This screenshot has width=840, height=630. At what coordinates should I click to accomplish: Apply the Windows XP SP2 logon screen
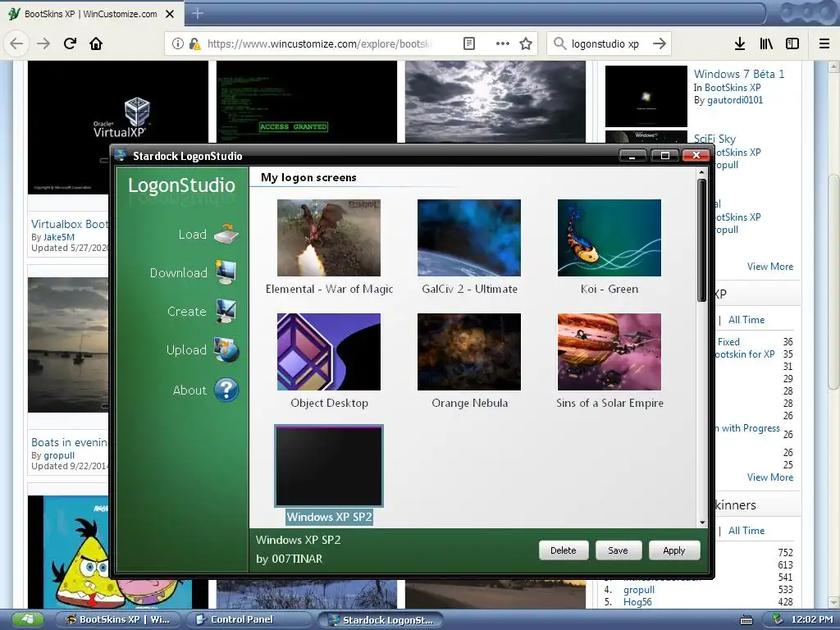pyautogui.click(x=674, y=550)
